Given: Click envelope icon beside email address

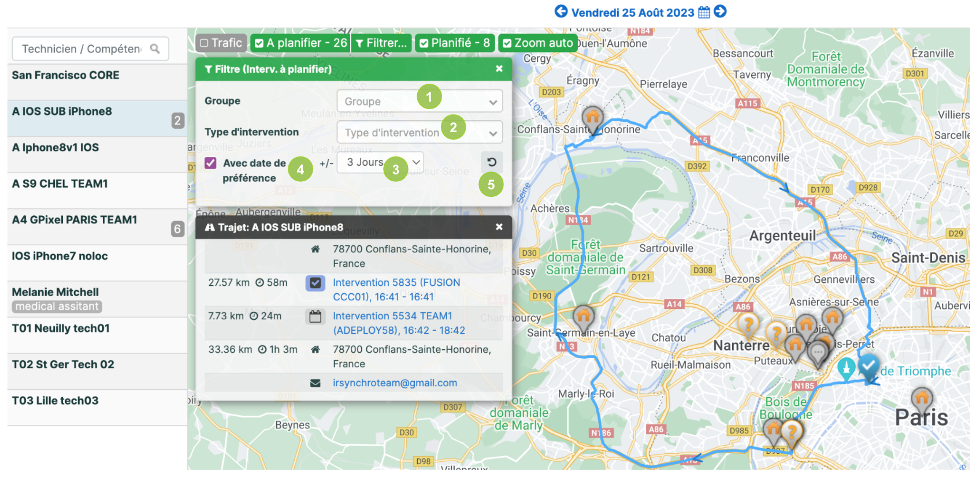Looking at the screenshot, I should [x=315, y=383].
